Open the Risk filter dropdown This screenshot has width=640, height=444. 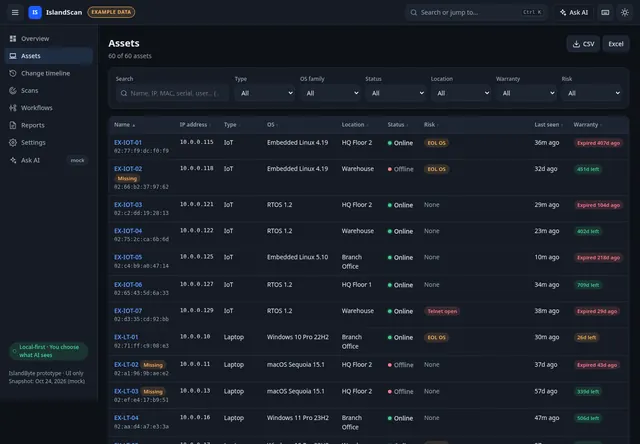coord(591,93)
